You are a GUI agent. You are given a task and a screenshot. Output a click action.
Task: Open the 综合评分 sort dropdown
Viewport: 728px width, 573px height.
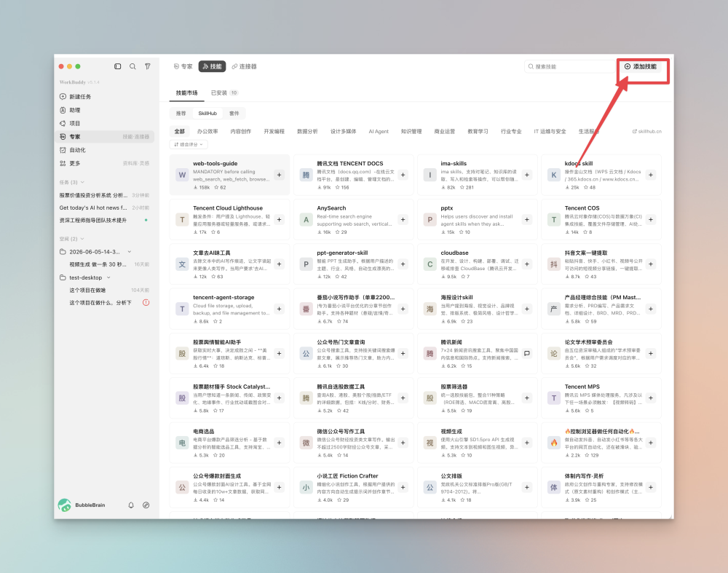pos(189,144)
